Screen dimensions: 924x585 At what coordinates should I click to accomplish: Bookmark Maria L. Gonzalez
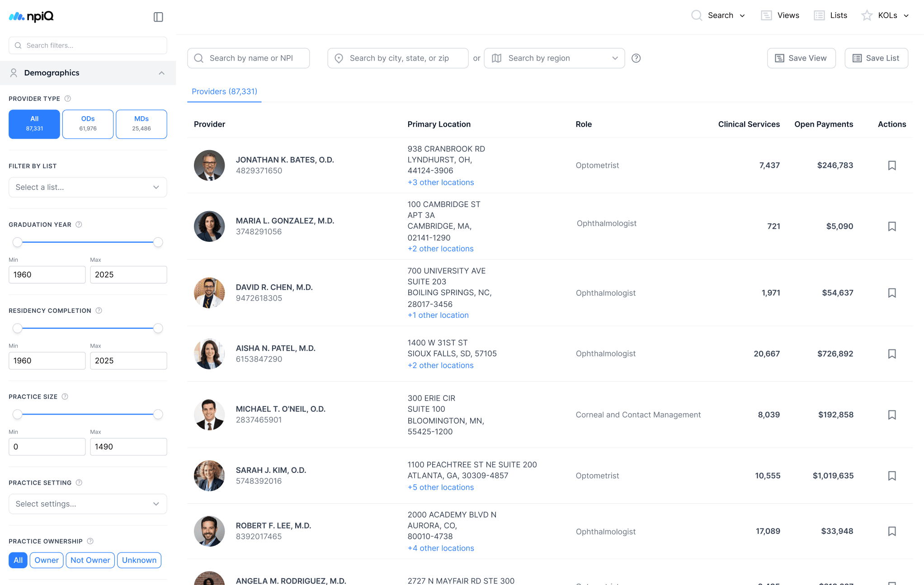[892, 226]
